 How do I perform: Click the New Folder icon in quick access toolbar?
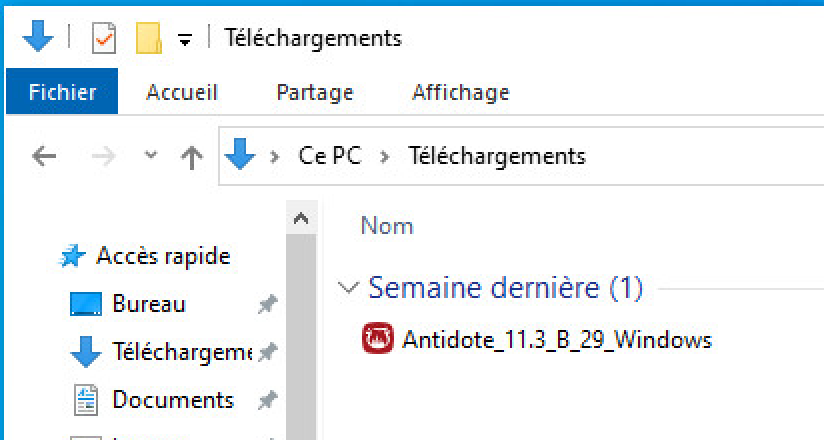[149, 38]
